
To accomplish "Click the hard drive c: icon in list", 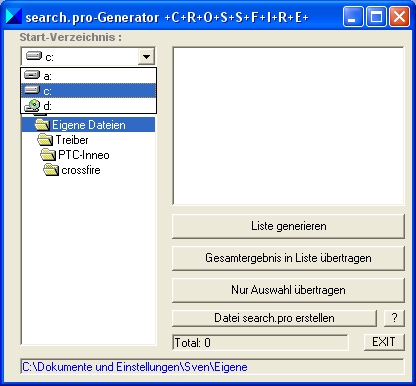I will point(32,90).
